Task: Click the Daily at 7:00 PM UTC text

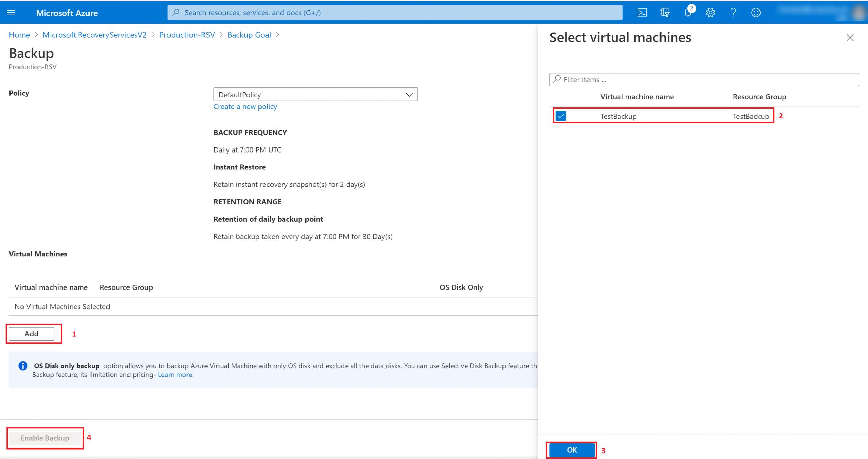Action: click(x=247, y=150)
